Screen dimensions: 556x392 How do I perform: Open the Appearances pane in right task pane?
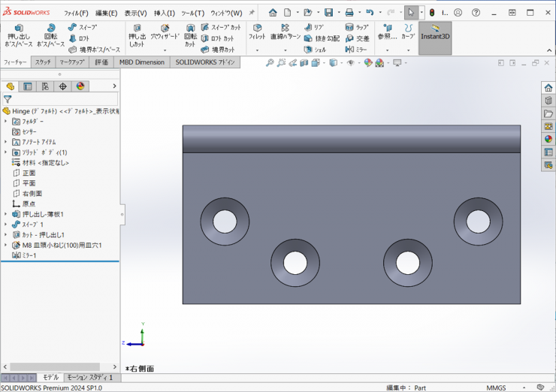548,139
